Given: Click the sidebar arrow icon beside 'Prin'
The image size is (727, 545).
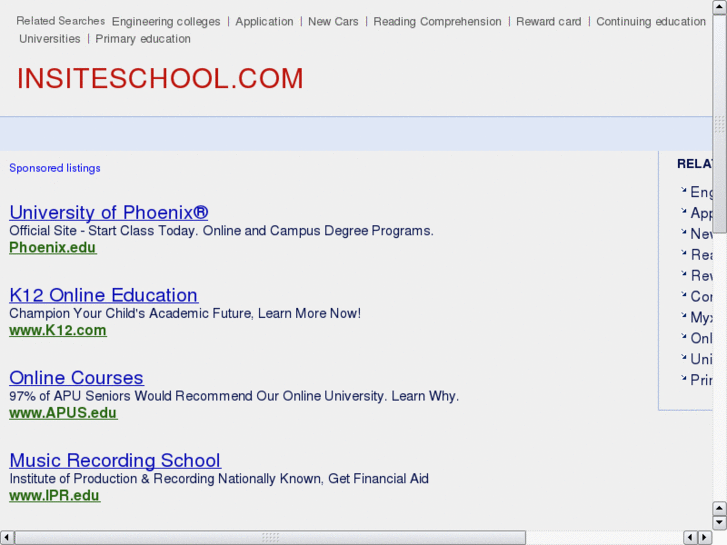Looking at the screenshot, I should click(x=683, y=378).
